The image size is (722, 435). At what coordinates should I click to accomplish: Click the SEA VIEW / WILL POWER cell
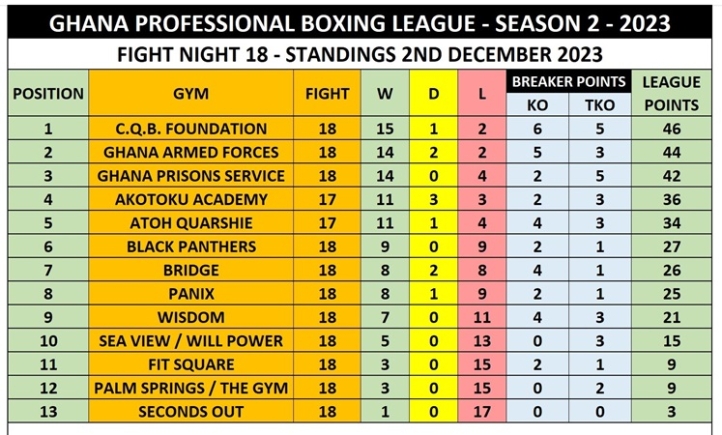190,341
